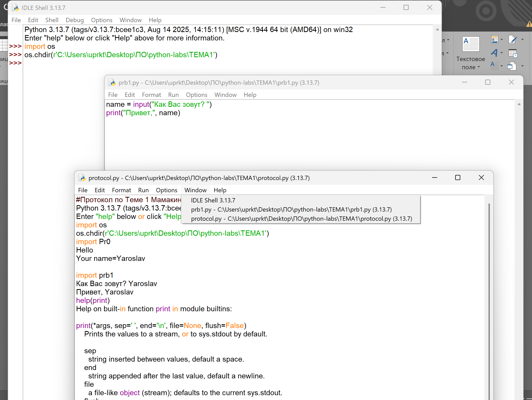Click the Python icon in protocol.py title bar

(82, 178)
